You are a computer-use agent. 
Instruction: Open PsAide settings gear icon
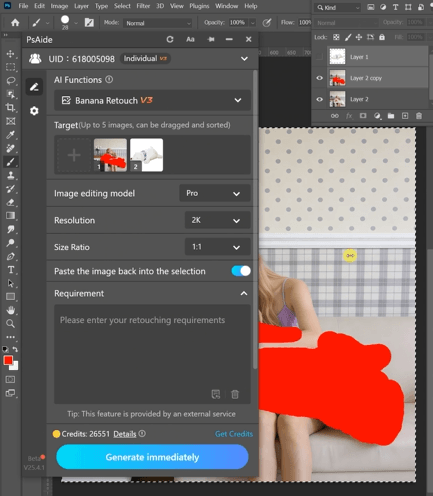[34, 111]
